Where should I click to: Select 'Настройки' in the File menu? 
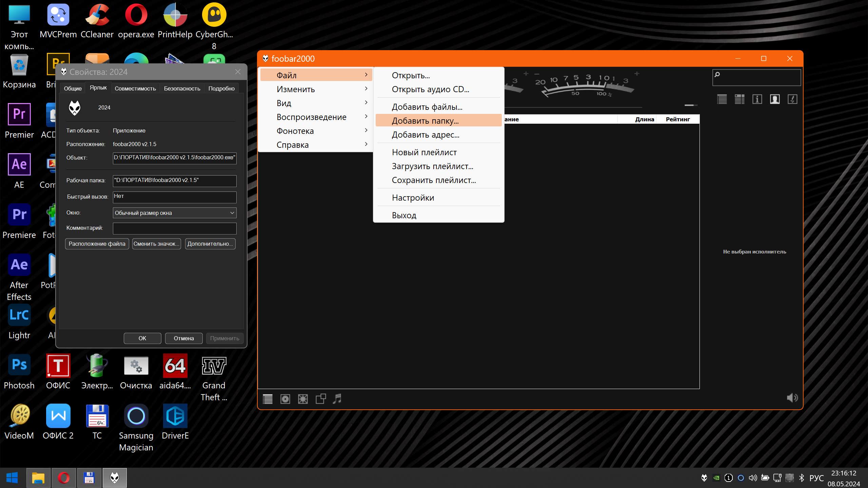pos(413,198)
